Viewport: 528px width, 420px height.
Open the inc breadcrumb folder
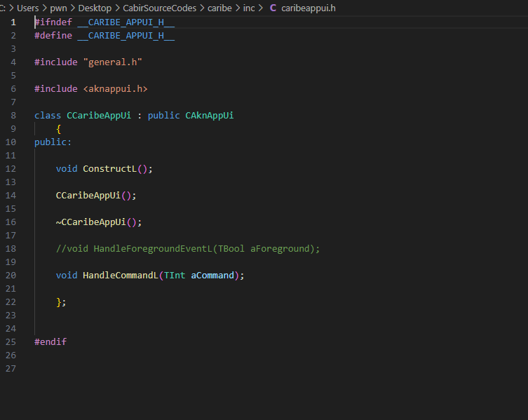(249, 8)
